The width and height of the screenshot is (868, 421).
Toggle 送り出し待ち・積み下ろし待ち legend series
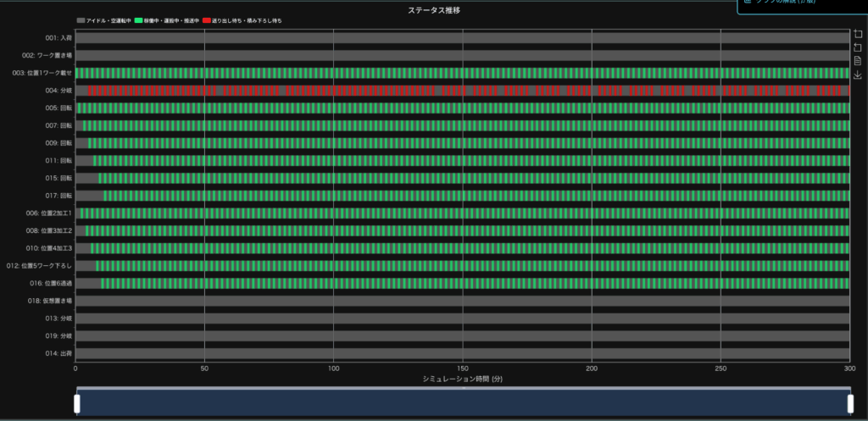(247, 19)
